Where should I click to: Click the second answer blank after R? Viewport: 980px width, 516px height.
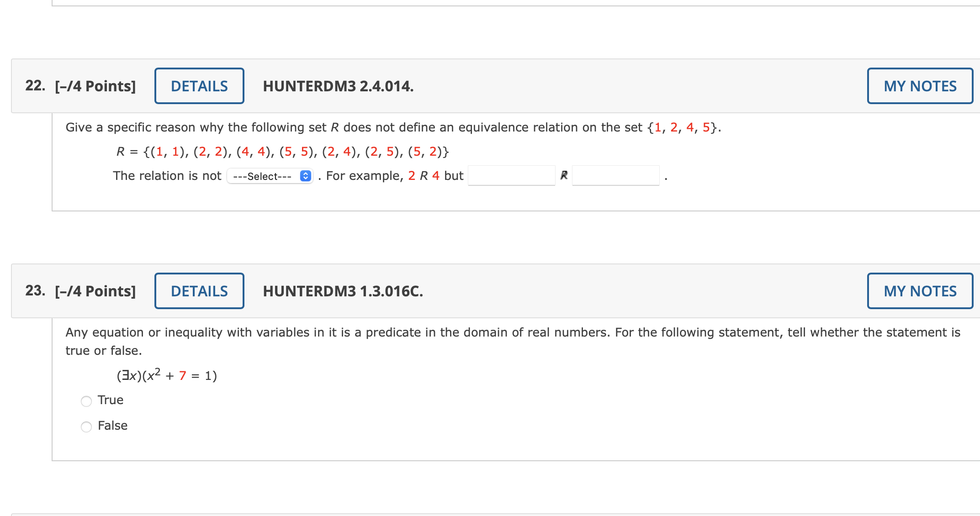point(616,176)
